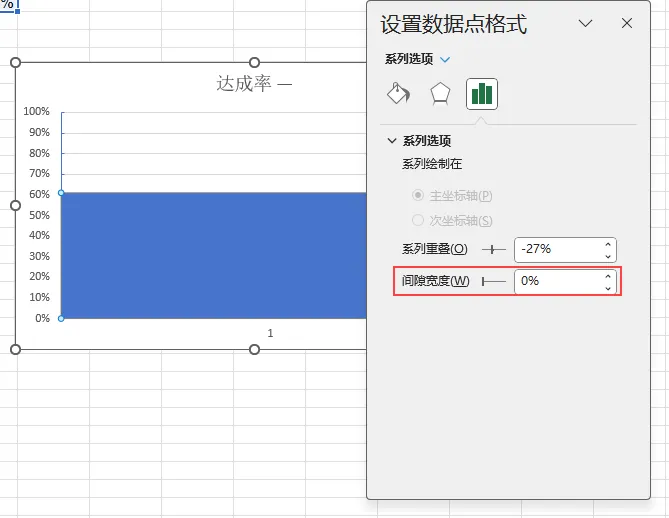
Task: Click the 30% vertical axis label
Action: [39, 256]
